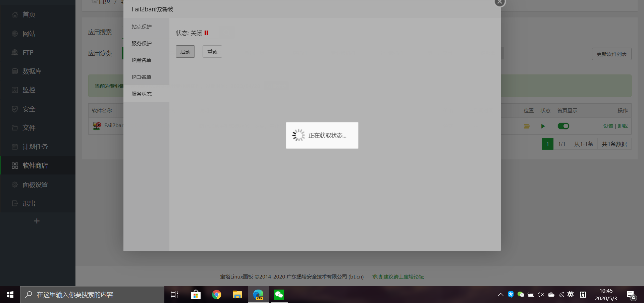
Task: Select 网站 from the sidebar
Action: [x=29, y=34]
